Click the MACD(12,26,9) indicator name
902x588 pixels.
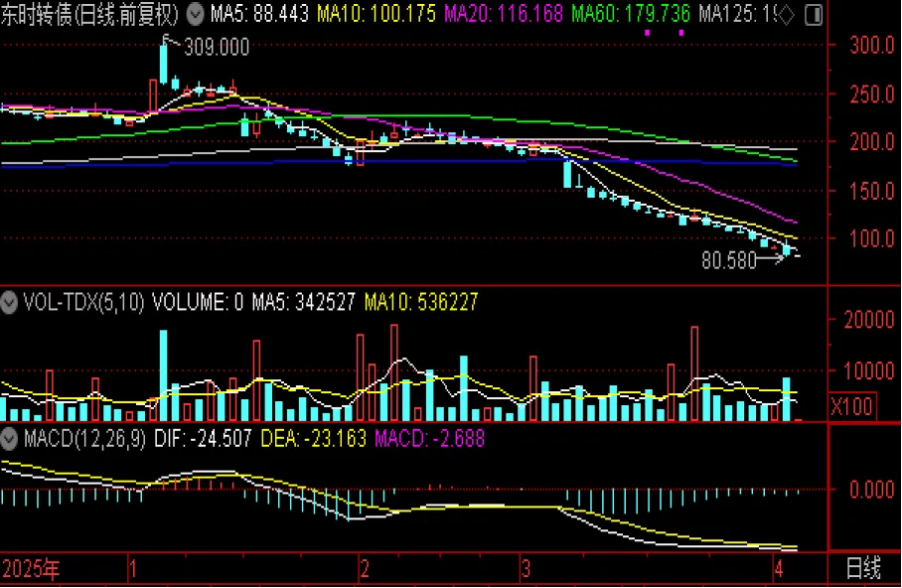(x=84, y=439)
